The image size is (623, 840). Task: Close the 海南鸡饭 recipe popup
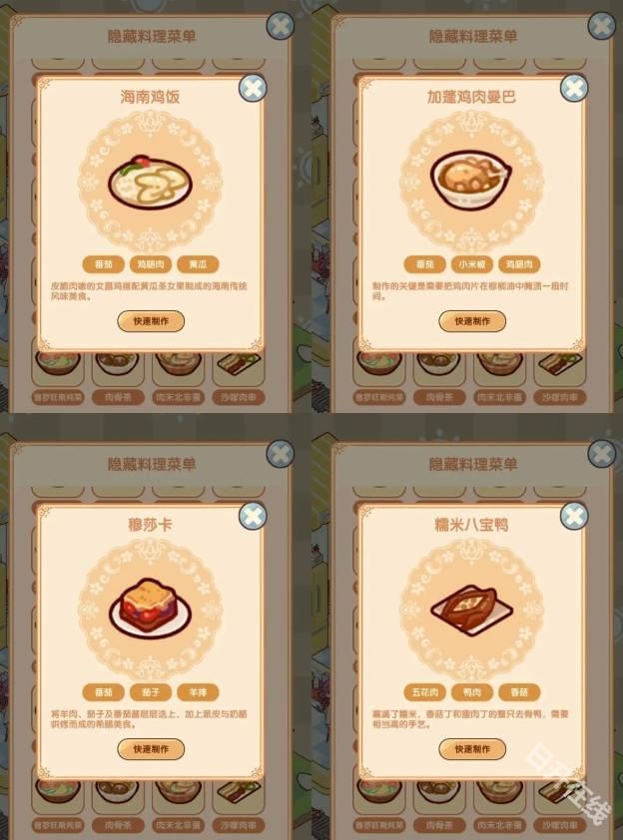click(253, 89)
